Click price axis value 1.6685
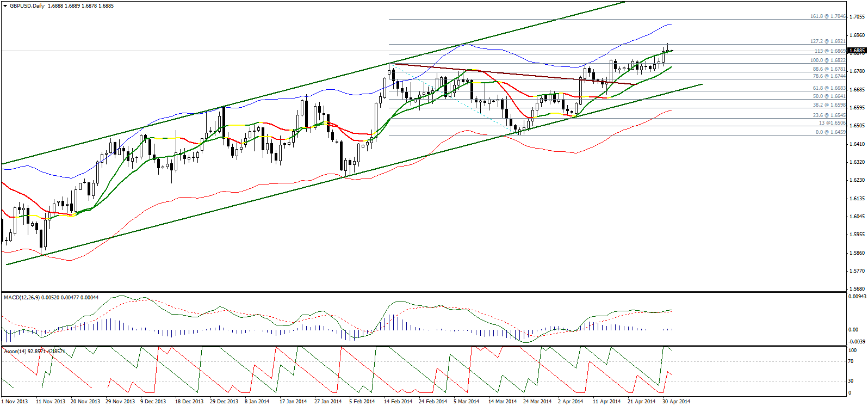The height and width of the screenshot is (406, 868). point(858,90)
